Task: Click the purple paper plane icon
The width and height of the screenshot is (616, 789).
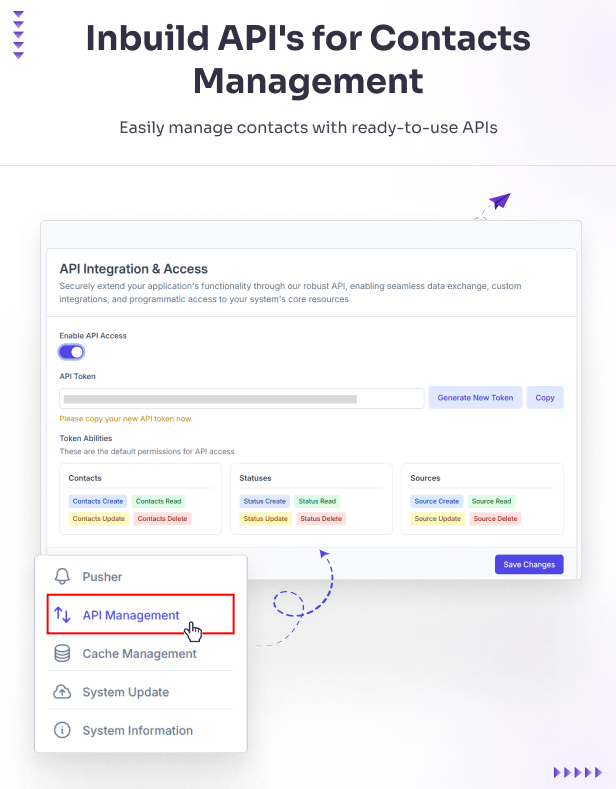Action: coord(500,203)
